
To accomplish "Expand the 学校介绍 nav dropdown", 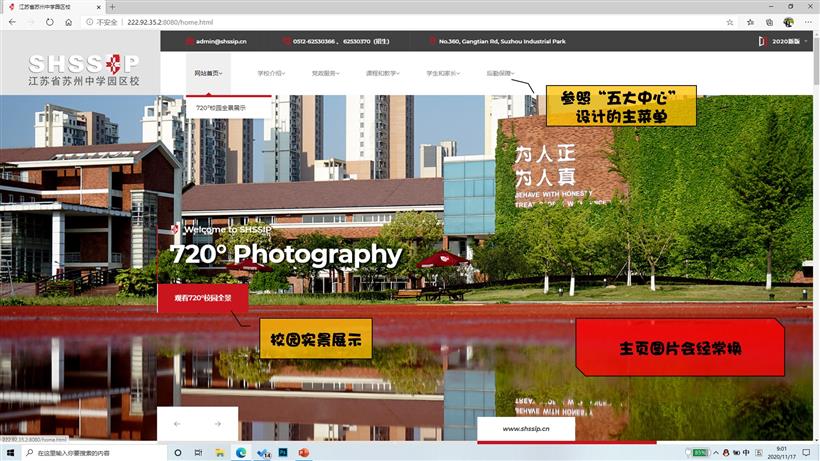I will [271, 73].
